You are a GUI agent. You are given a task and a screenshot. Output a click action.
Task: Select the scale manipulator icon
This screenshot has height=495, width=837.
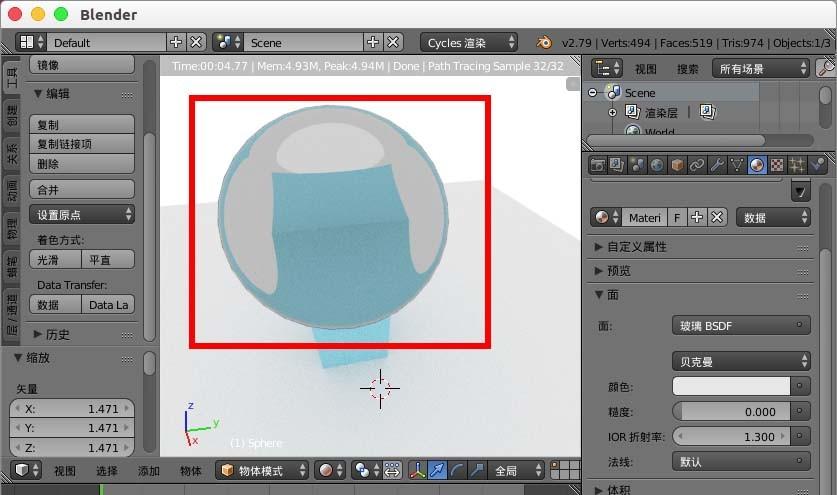(x=477, y=470)
